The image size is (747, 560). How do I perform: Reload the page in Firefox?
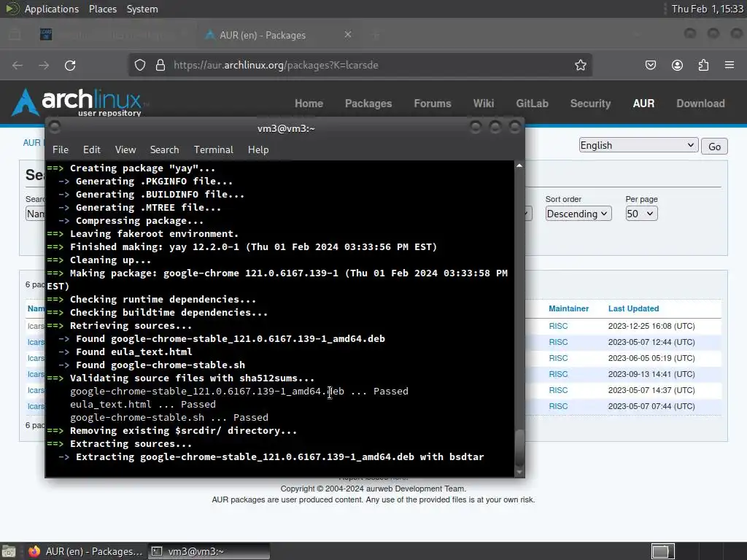tap(70, 65)
